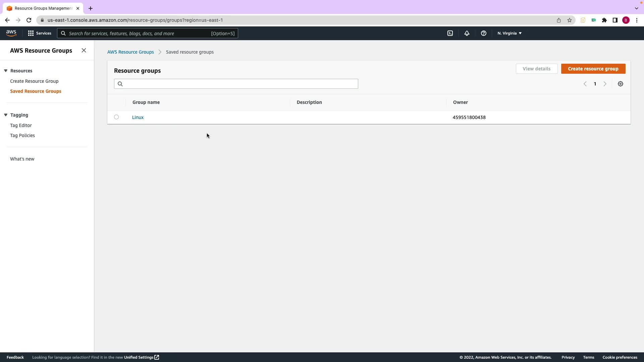The height and width of the screenshot is (362, 644).
Task: Open the Linux resource group link
Action: coord(138,117)
